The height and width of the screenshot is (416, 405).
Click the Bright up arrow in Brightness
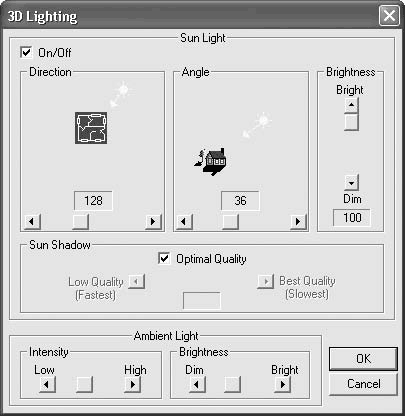[351, 106]
